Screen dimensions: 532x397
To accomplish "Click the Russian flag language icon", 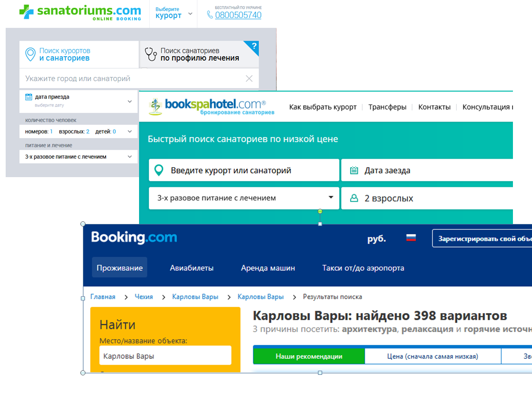I will click(x=411, y=238).
